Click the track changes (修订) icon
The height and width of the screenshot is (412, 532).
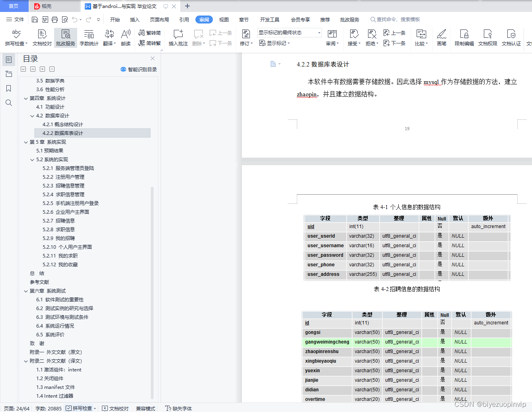[x=246, y=38]
